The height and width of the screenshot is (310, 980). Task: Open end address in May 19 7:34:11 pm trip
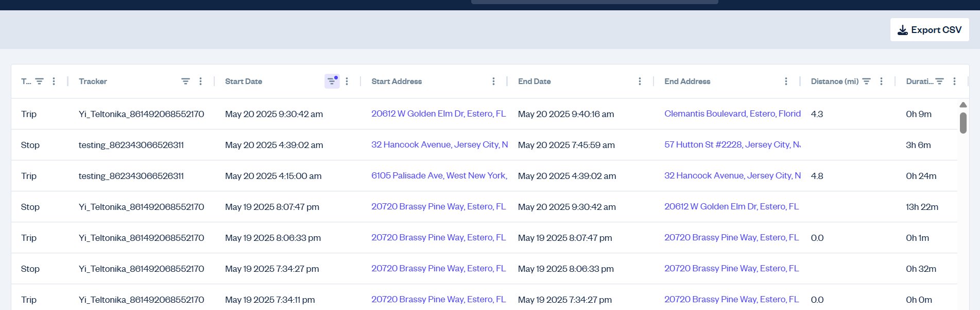pyautogui.click(x=731, y=299)
